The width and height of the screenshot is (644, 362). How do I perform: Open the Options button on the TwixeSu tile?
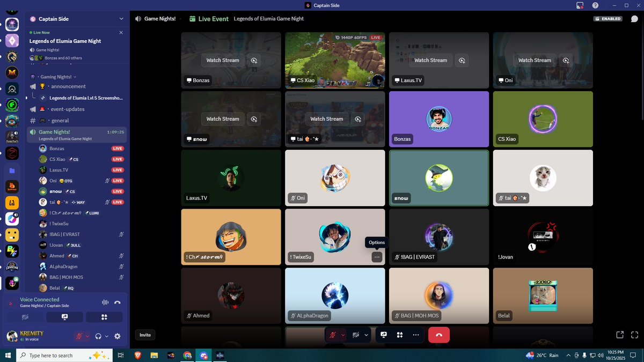(377, 257)
